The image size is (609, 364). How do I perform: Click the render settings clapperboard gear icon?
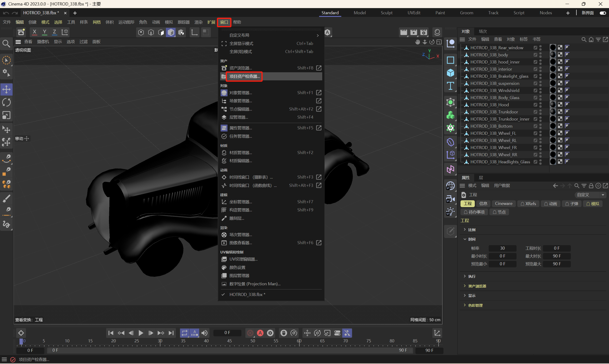(x=424, y=32)
